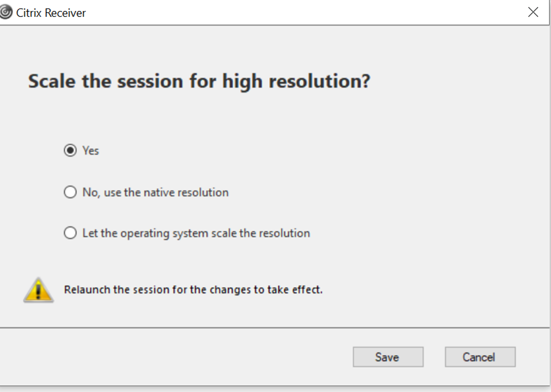This screenshot has width=551, height=392.
Task: Click the "Citrix Receiver" window title text
Action: 51,13
